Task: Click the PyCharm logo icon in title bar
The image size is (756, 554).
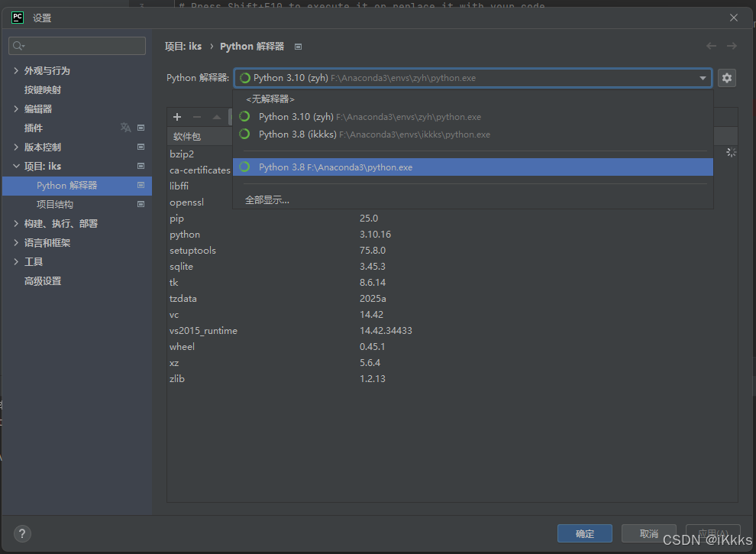Action: click(18, 18)
